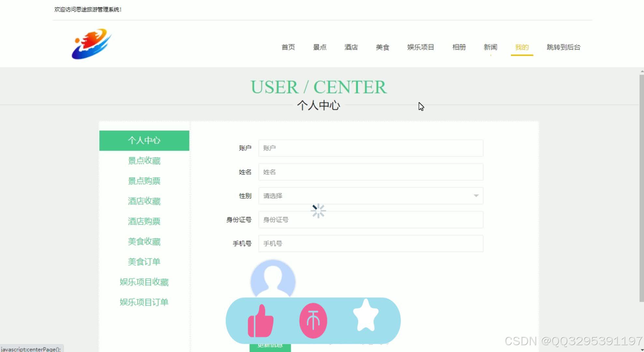The height and width of the screenshot is (352, 644).
Task: Open 酒店收藏 in sidebar
Action: [144, 201]
